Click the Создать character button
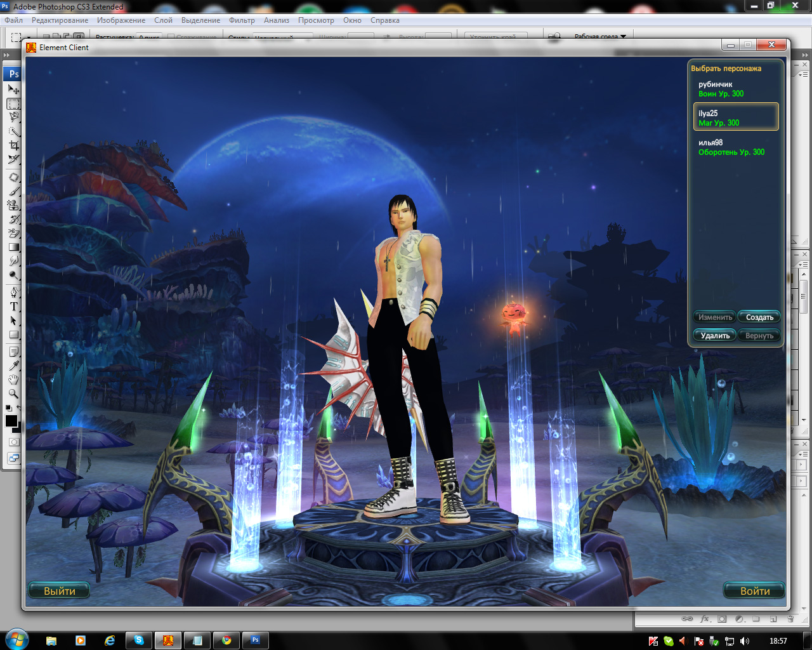Image resolution: width=812 pixels, height=650 pixels. point(759,317)
